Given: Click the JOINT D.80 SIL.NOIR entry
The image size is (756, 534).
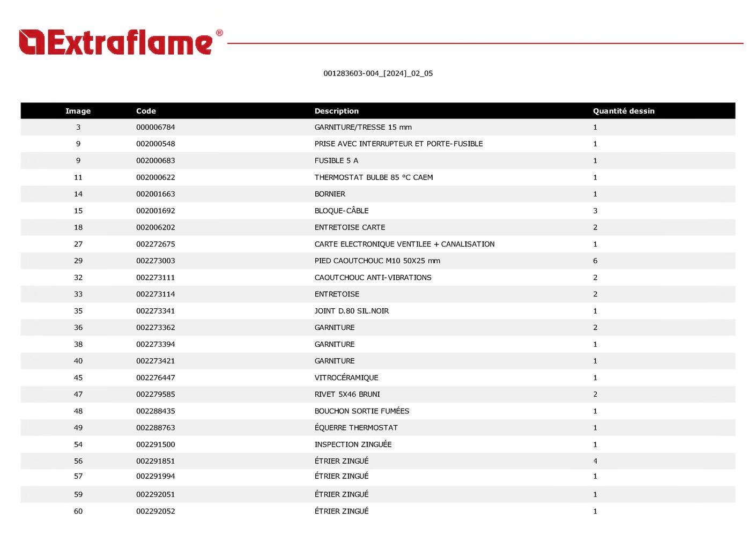Looking at the screenshot, I should 351,311.
